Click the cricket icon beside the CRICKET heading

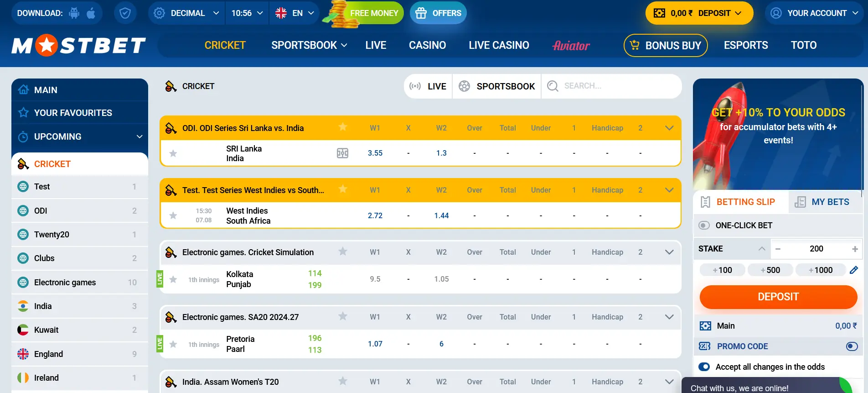[171, 86]
